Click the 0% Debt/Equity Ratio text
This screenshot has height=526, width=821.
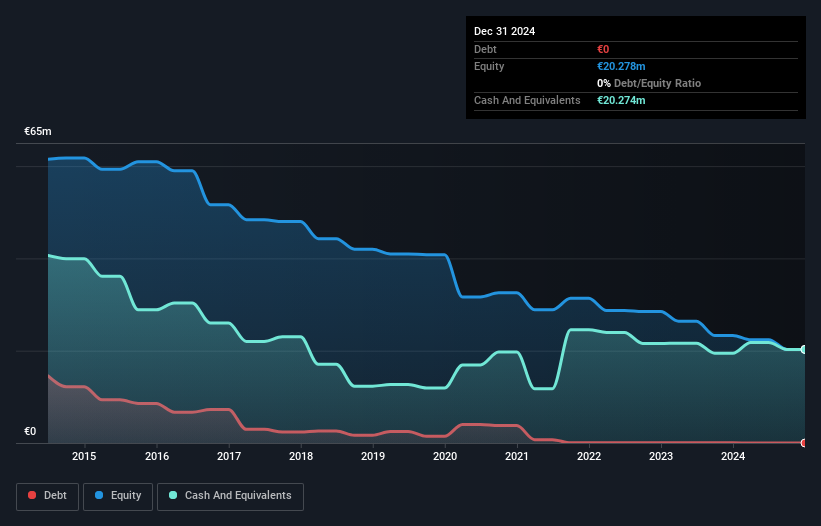(x=649, y=83)
